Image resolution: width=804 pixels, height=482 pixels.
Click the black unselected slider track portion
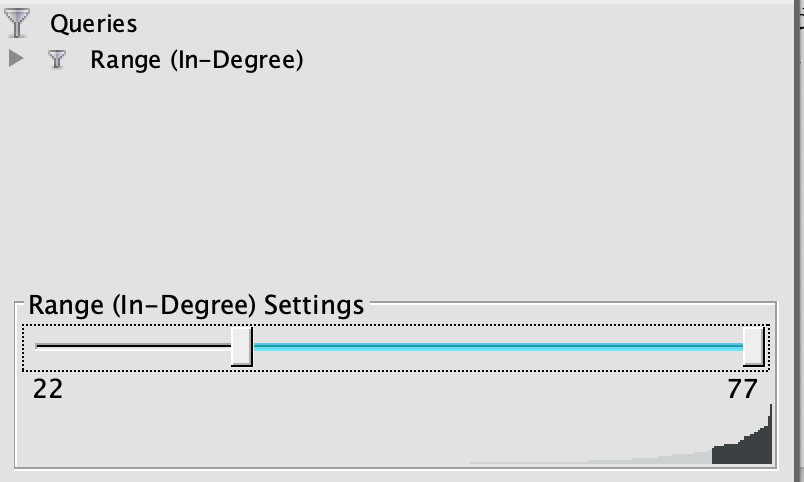[x=133, y=346]
